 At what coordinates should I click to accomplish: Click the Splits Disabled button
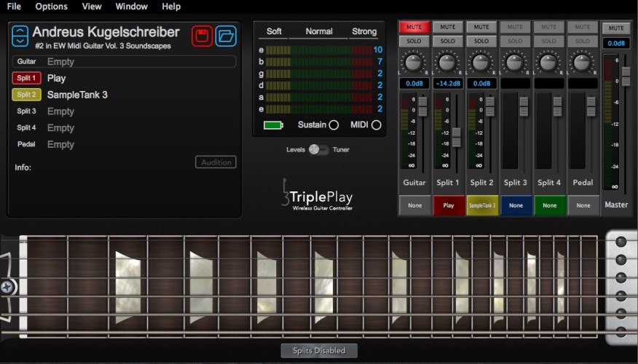click(319, 351)
